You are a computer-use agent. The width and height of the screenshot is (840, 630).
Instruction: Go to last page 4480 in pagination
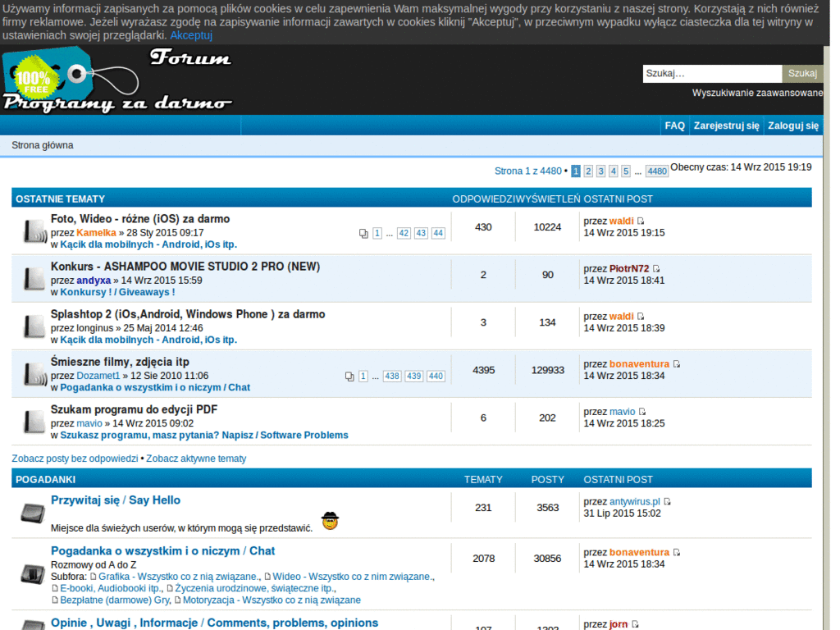coord(657,171)
